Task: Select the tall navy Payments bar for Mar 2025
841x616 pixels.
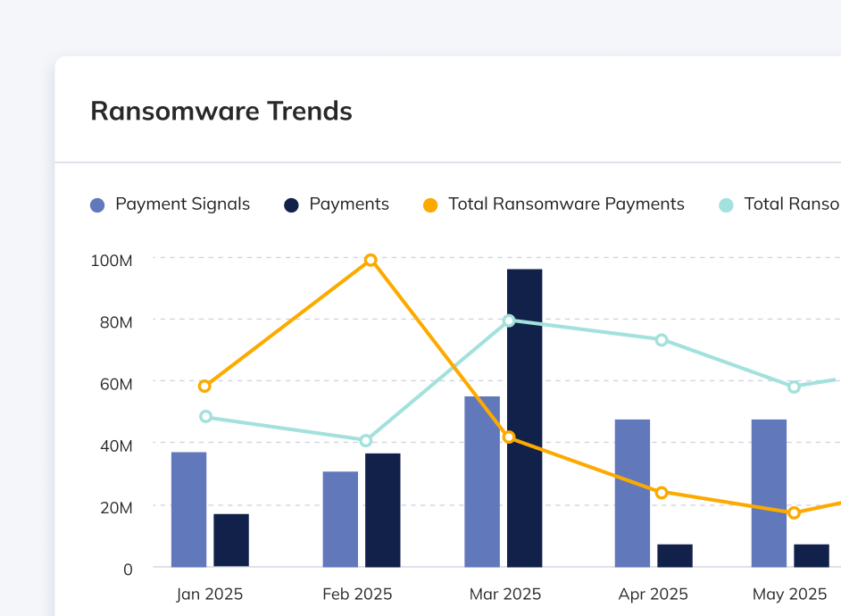Action: pyautogui.click(x=524, y=418)
